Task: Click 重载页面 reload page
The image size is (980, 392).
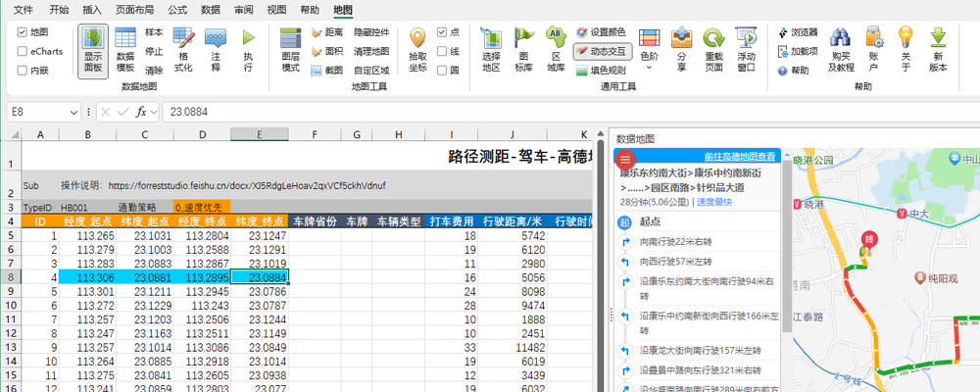Action: (713, 51)
